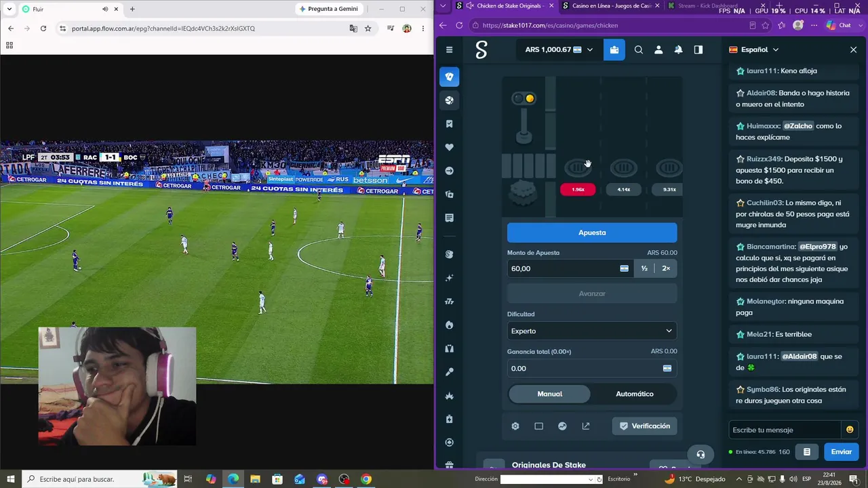This screenshot has height=488, width=868.
Task: Mute the Fluir tab audio
Action: 105,9
